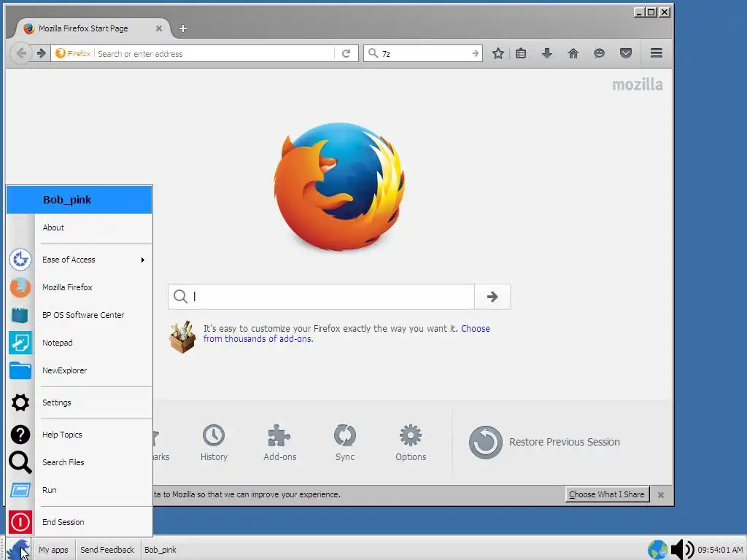Go to the Home page icon
The image size is (747, 560).
click(573, 53)
